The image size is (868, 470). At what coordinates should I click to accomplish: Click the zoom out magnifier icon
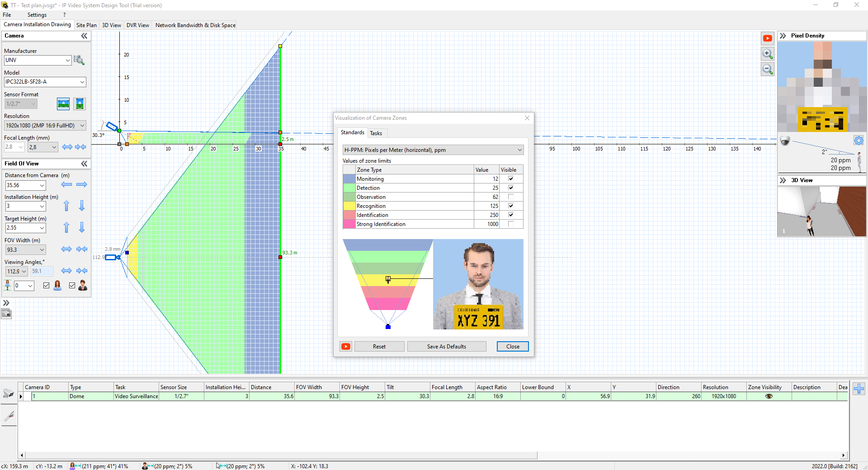(x=767, y=69)
